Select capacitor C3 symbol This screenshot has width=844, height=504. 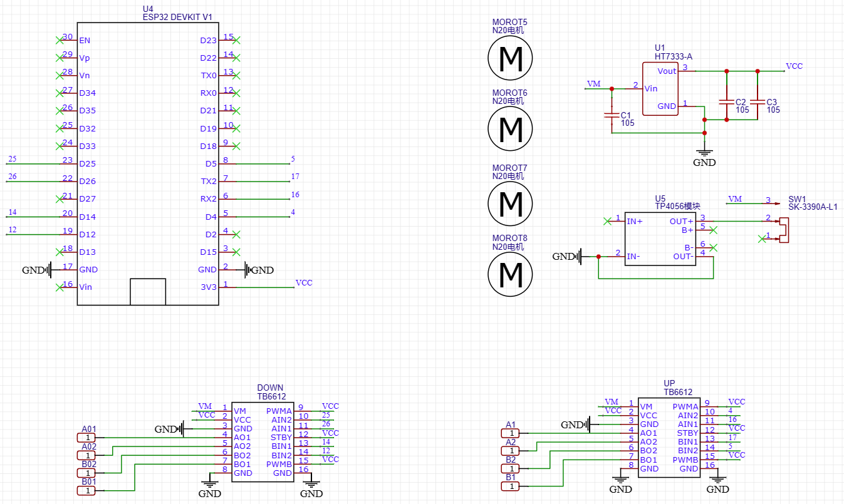[x=757, y=101]
